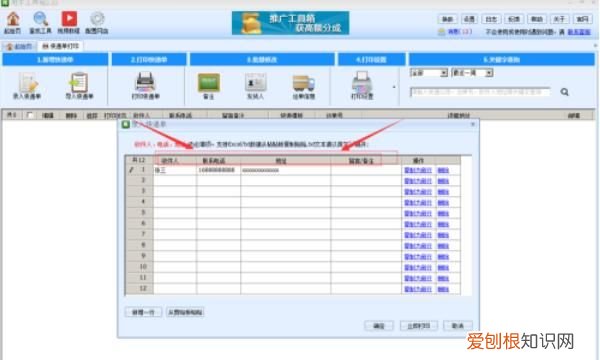Screen dimensions: 600x360
Task: Click the 确定 button in dialog
Action: (378, 326)
